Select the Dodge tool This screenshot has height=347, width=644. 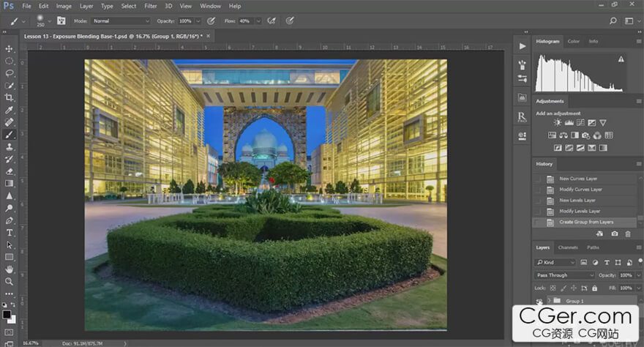(9, 208)
